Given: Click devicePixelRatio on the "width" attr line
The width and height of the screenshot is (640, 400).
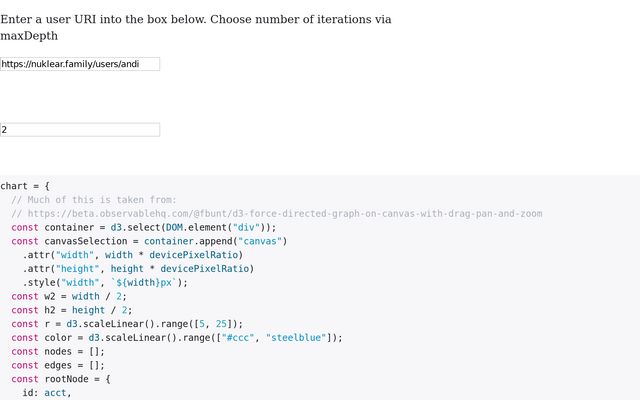Looking at the screenshot, I should (x=193, y=255).
